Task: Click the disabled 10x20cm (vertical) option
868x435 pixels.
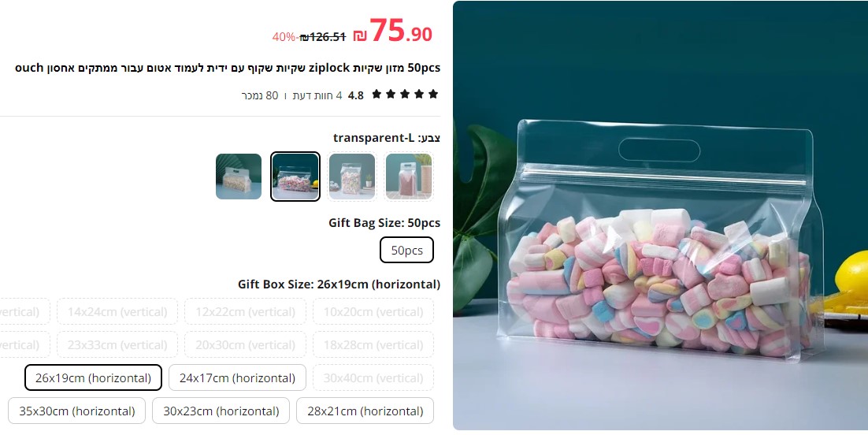Action: 373,311
